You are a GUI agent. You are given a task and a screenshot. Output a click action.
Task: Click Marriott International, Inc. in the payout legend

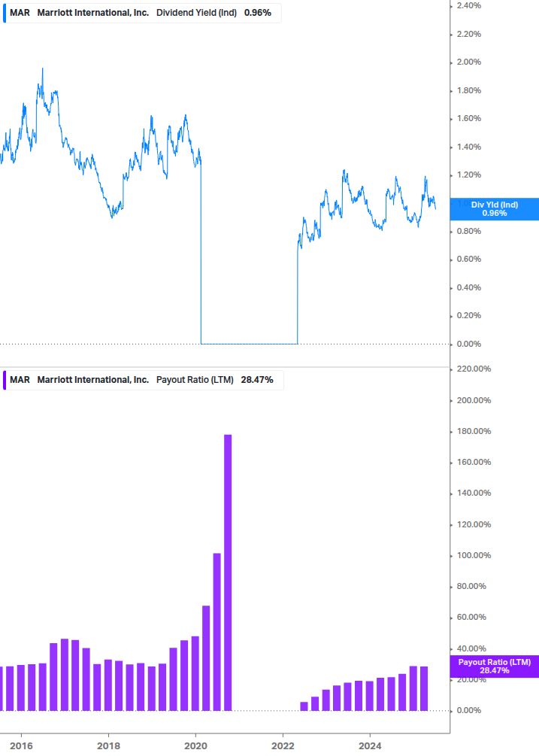click(x=93, y=380)
